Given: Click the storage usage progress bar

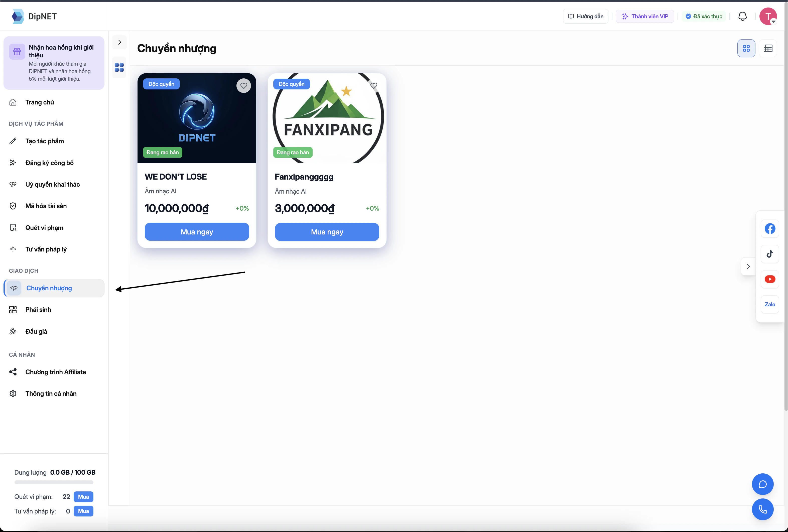Looking at the screenshot, I should (54, 482).
